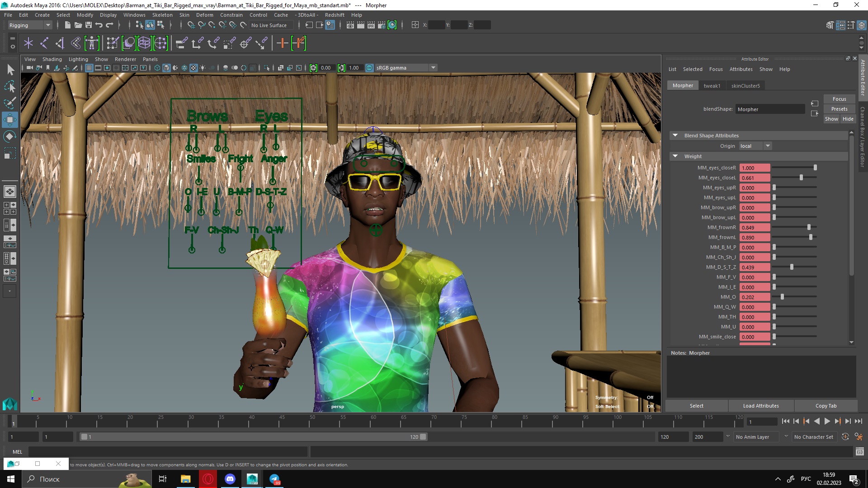This screenshot has width=868, height=488.
Task: Select the Move tool in the left toolbox
Action: coord(10,120)
